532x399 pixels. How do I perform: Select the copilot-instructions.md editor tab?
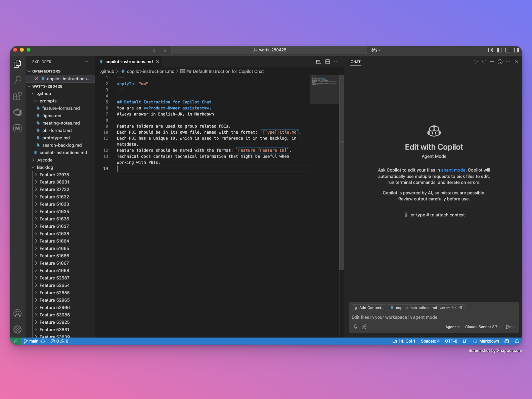pyautogui.click(x=129, y=62)
